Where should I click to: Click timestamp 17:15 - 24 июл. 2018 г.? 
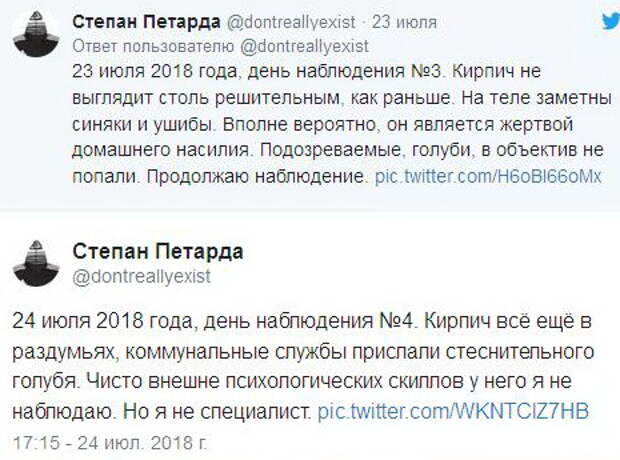pos(110,443)
